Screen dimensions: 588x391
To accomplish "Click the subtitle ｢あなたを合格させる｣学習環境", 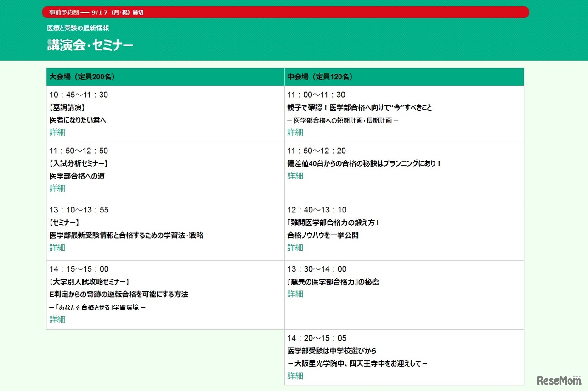I will point(97,307).
